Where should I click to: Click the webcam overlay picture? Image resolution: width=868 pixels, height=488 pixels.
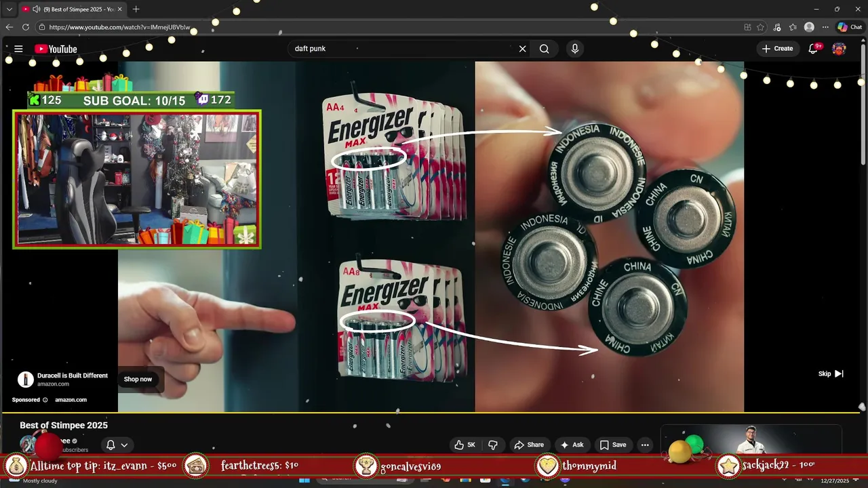136,179
